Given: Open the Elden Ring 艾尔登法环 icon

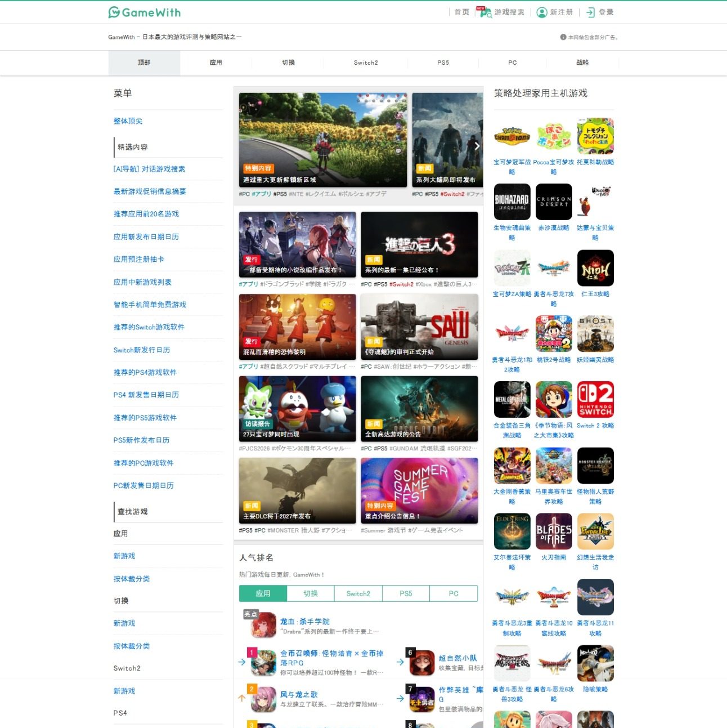Looking at the screenshot, I should tap(512, 532).
